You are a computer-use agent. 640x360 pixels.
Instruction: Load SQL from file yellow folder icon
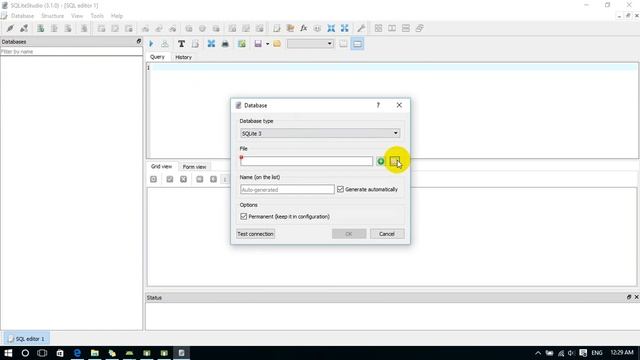pyautogui.click(x=277, y=44)
